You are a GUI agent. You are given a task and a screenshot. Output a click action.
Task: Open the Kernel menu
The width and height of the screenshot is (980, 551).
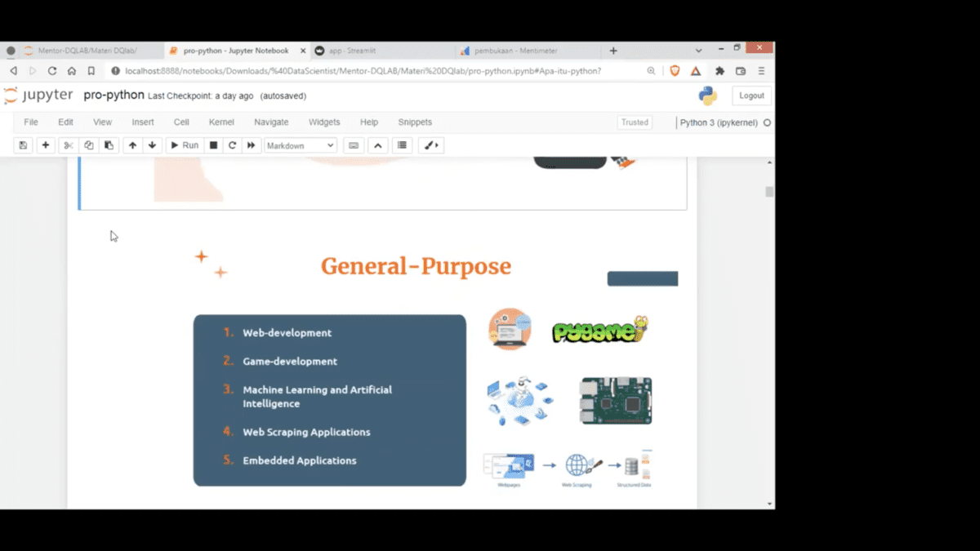click(x=221, y=122)
